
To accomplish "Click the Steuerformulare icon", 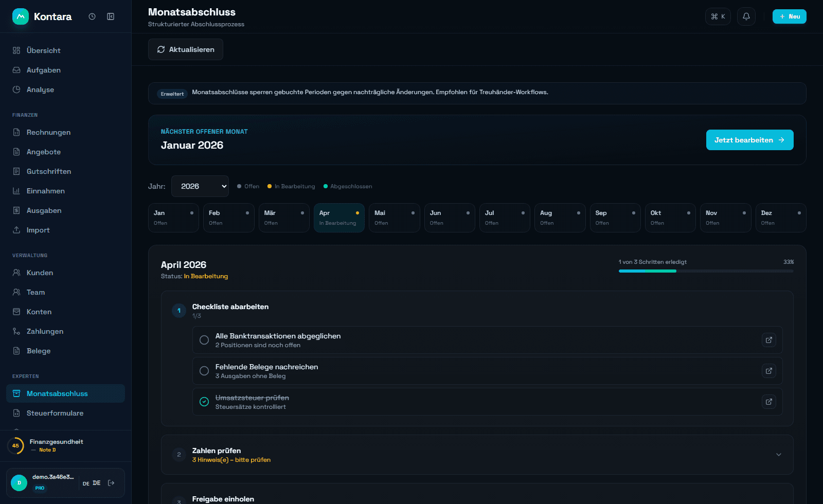I will [16, 413].
